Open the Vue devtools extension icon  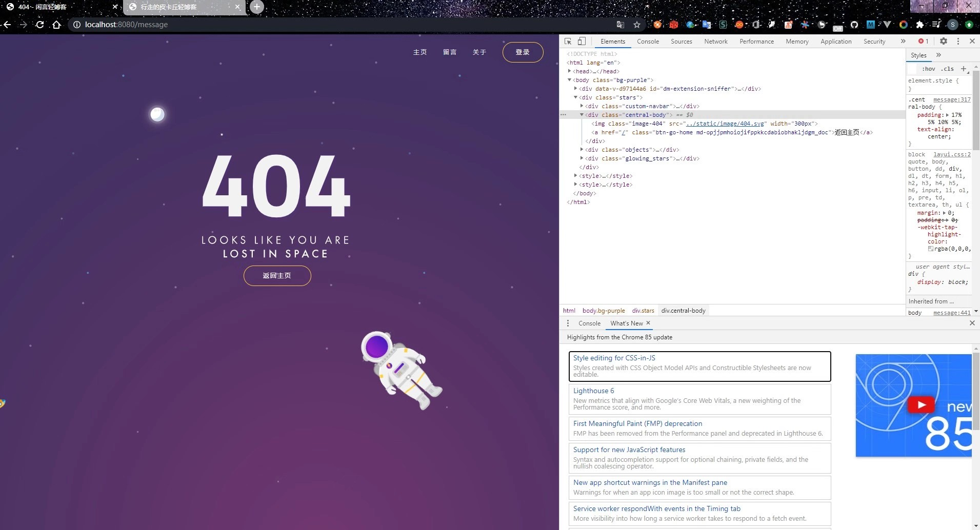tap(887, 25)
